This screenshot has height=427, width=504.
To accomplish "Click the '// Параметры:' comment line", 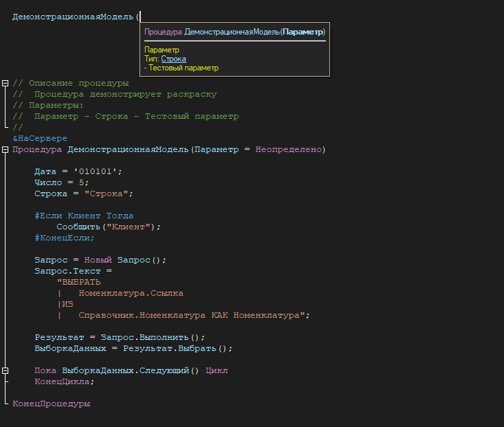I will click(48, 106).
